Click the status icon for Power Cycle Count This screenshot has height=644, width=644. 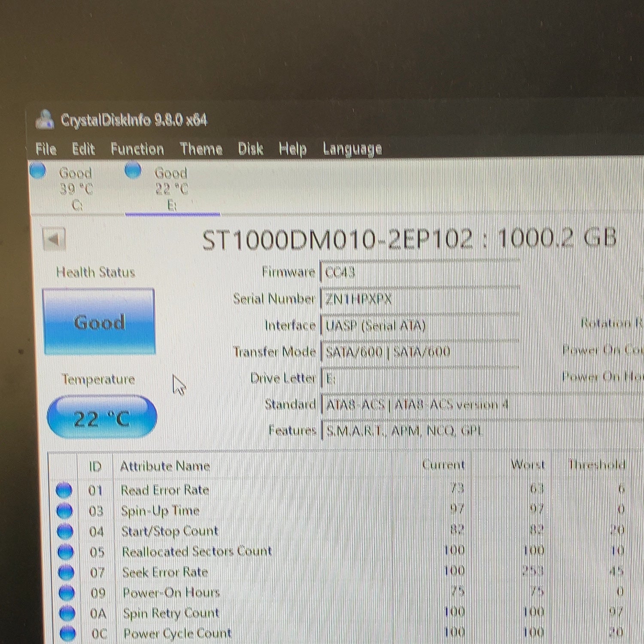point(67,633)
